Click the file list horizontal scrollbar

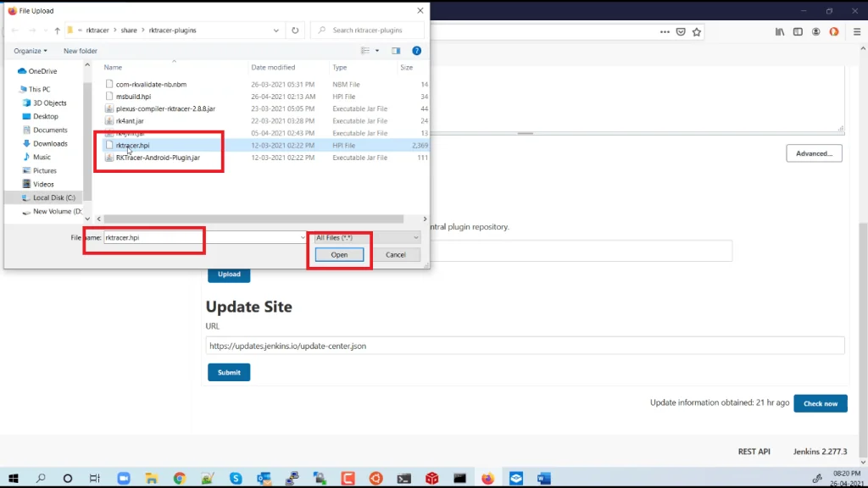[253, 219]
